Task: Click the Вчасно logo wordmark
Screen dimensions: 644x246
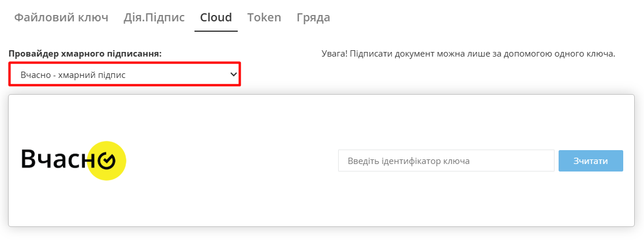Action: tap(55, 160)
